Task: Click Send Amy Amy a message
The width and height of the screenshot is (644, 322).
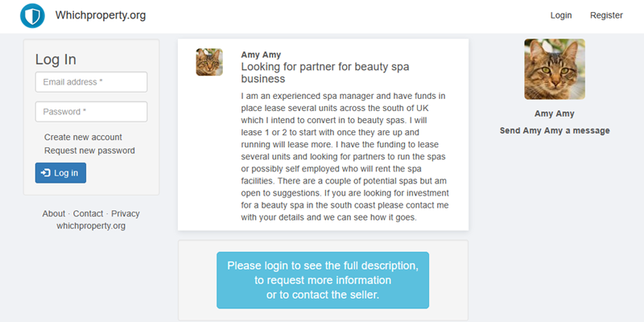Action: [x=555, y=130]
